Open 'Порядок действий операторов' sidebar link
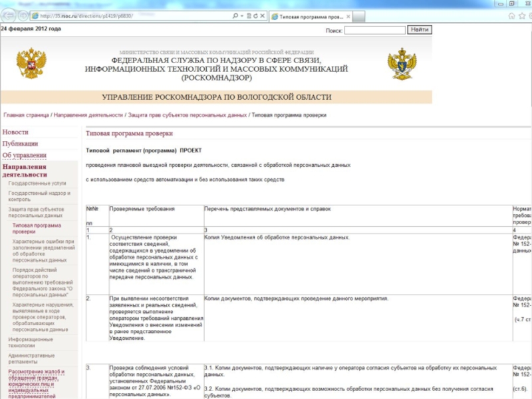Screen dimensions: 532x399 [x=43, y=282]
